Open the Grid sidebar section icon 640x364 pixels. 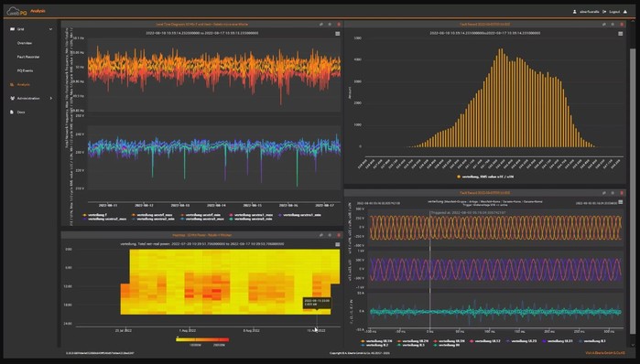[12, 29]
